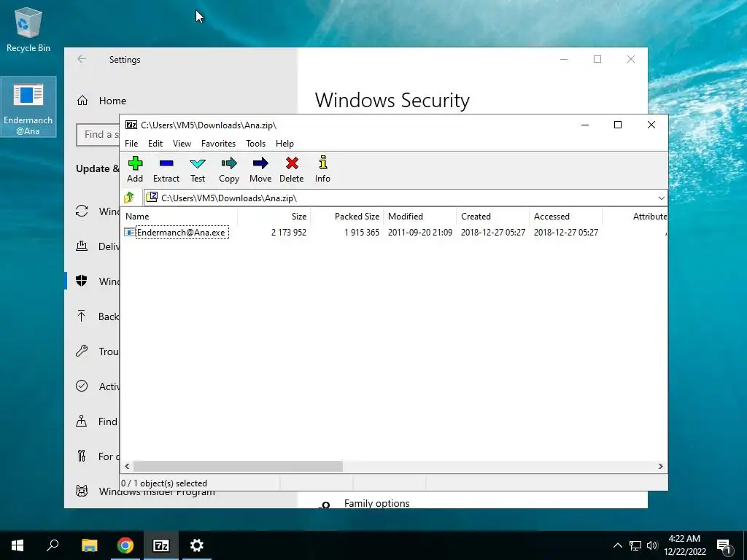Open taskbar search magnifier
This screenshot has width=747, height=560.
(x=53, y=545)
